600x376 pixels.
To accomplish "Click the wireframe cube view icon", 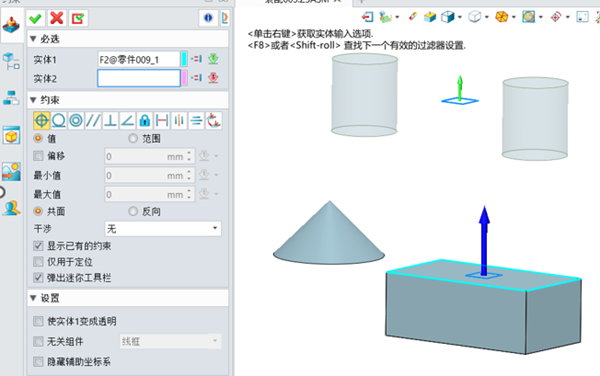I will [474, 17].
